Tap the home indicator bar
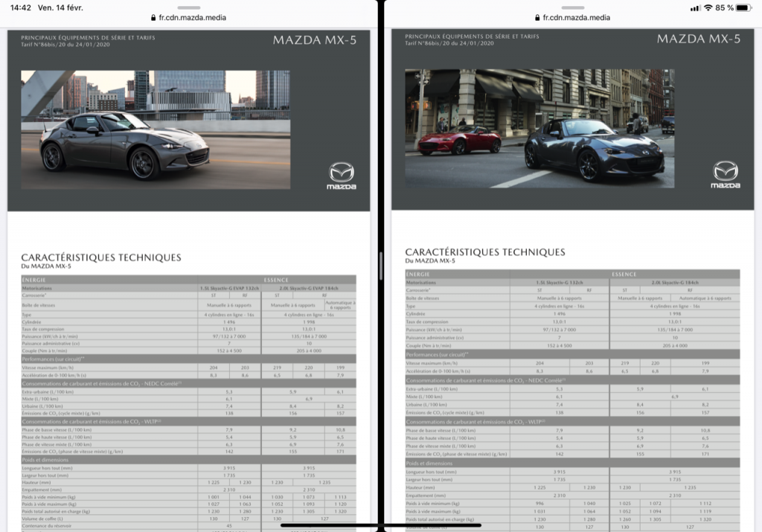Image resolution: width=762 pixels, height=532 pixels. [381, 525]
